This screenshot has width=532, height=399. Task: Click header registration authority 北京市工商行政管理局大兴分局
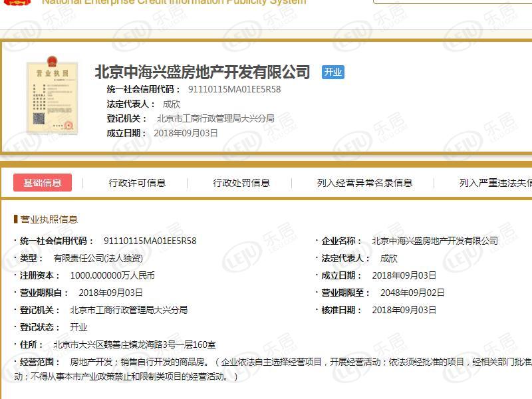215,118
